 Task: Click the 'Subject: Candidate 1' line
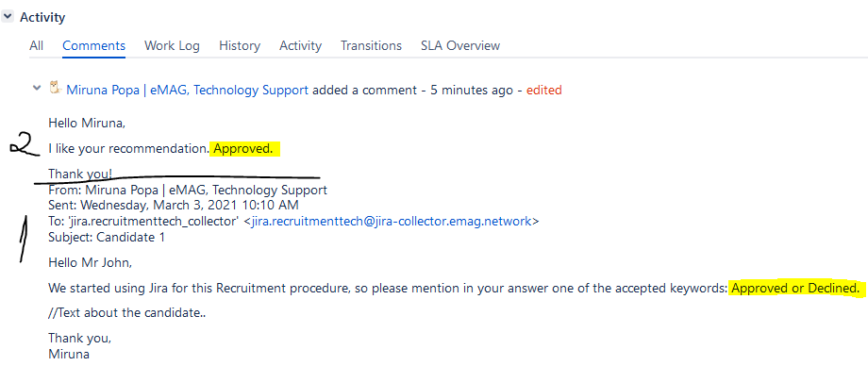pos(107,238)
